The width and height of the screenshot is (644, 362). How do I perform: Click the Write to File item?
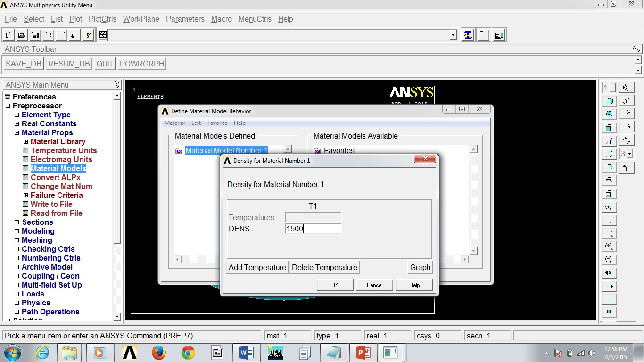[51, 204]
